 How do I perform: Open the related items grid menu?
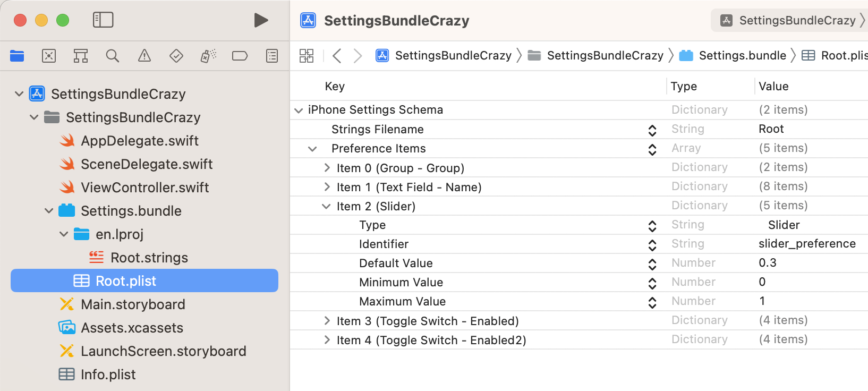click(x=307, y=56)
